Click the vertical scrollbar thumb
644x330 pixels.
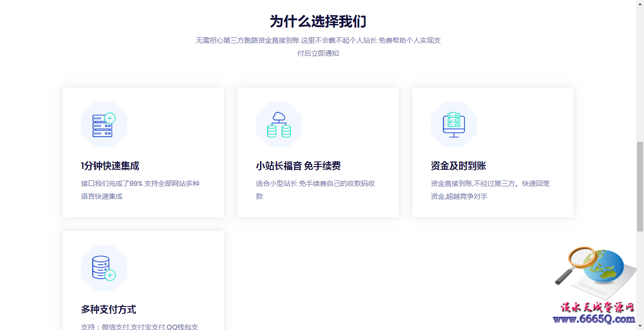click(x=640, y=186)
